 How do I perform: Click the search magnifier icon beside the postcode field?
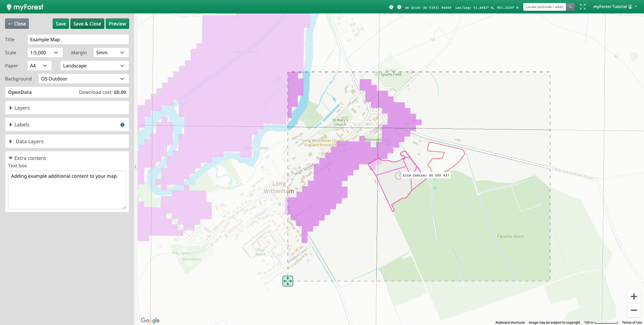(570, 7)
